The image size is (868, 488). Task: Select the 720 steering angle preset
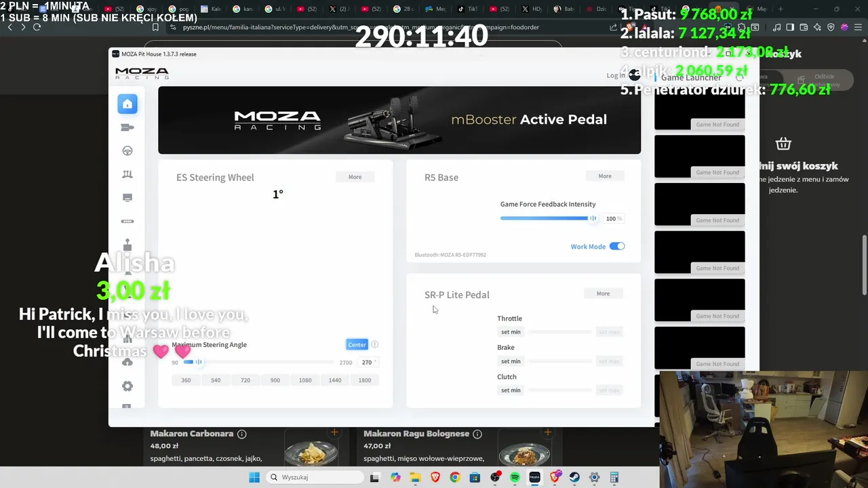tap(245, 380)
